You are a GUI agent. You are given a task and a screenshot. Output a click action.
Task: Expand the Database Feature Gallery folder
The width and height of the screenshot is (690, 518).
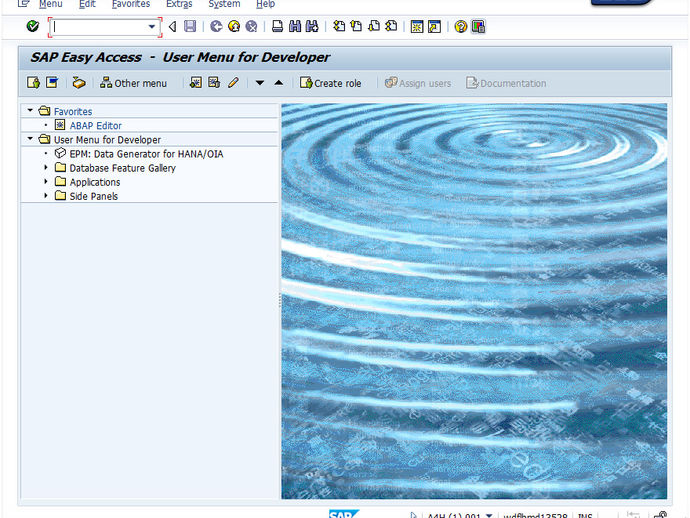(46, 167)
